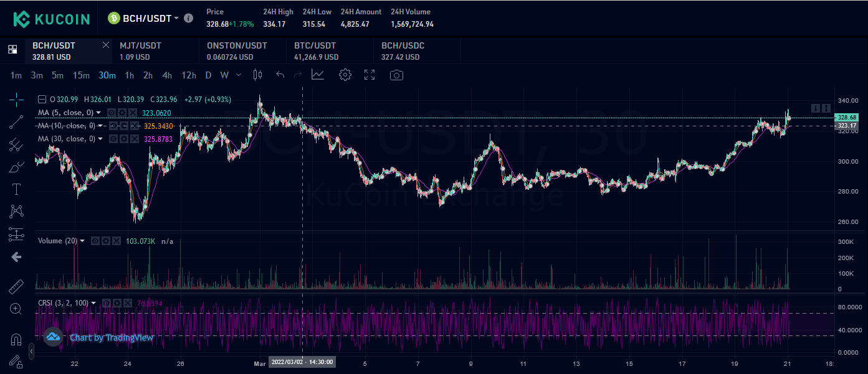Collapse the indicator legend box
The height and width of the screenshot is (374, 868).
click(42, 100)
